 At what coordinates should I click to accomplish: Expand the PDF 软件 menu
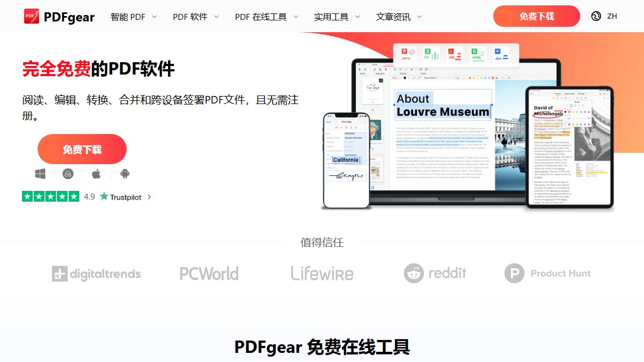coord(196,17)
